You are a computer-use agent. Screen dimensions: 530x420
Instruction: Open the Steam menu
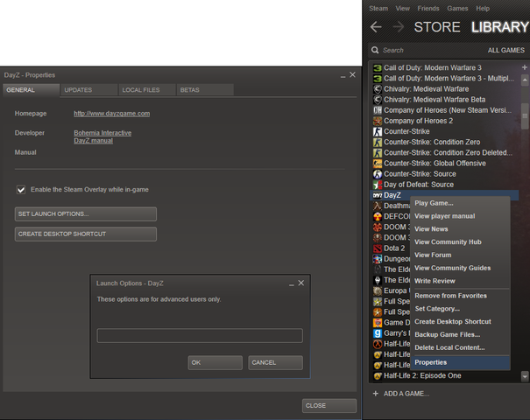click(x=378, y=9)
